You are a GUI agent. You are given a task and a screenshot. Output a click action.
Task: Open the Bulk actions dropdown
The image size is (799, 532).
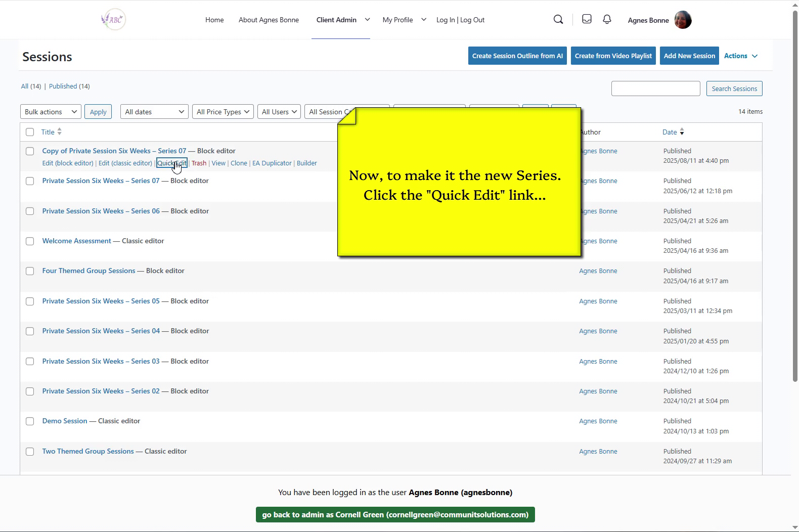click(51, 112)
